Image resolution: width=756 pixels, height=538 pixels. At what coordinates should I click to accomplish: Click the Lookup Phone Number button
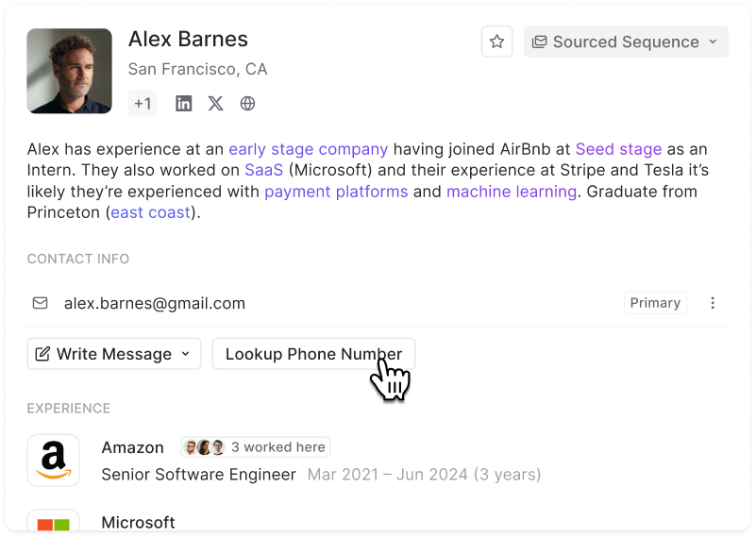[313, 354]
